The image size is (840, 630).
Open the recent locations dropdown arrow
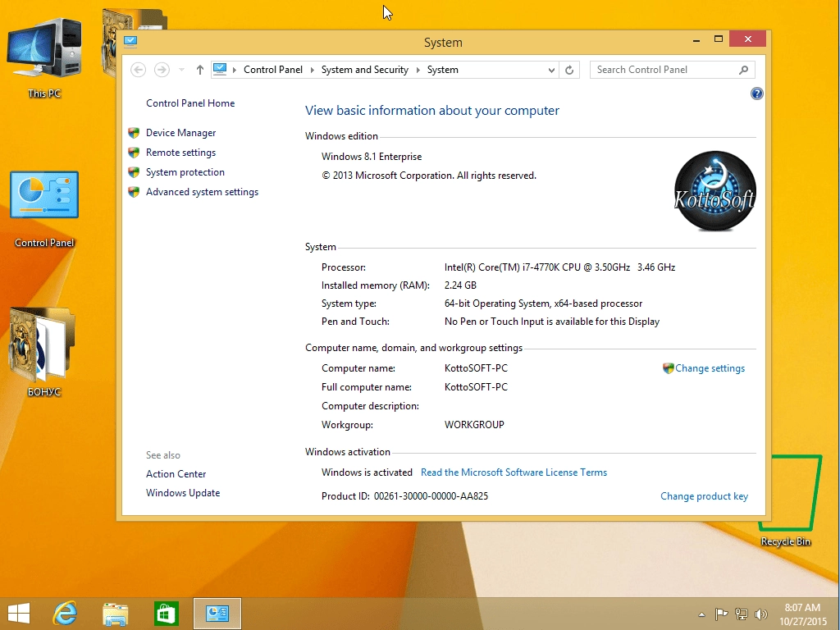tap(181, 70)
